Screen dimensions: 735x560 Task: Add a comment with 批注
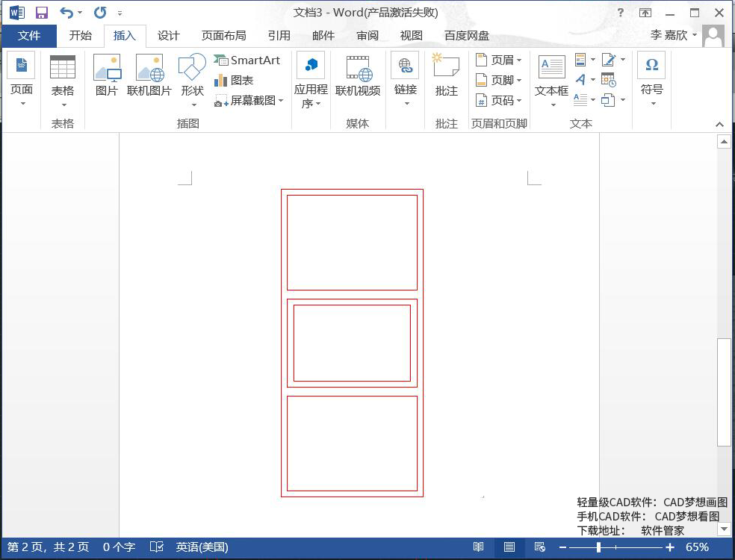446,75
